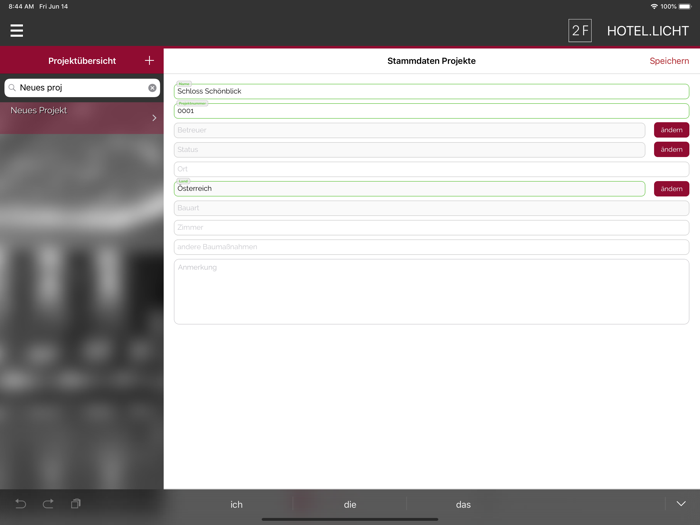
Task: Tap the paste clipboard icon
Action: [x=75, y=504]
